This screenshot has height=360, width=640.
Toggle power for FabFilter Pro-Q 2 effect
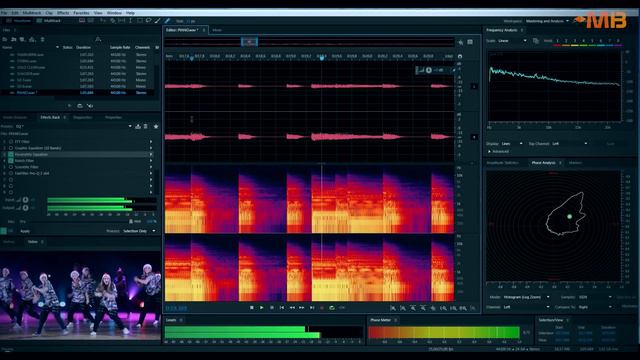click(x=11, y=173)
